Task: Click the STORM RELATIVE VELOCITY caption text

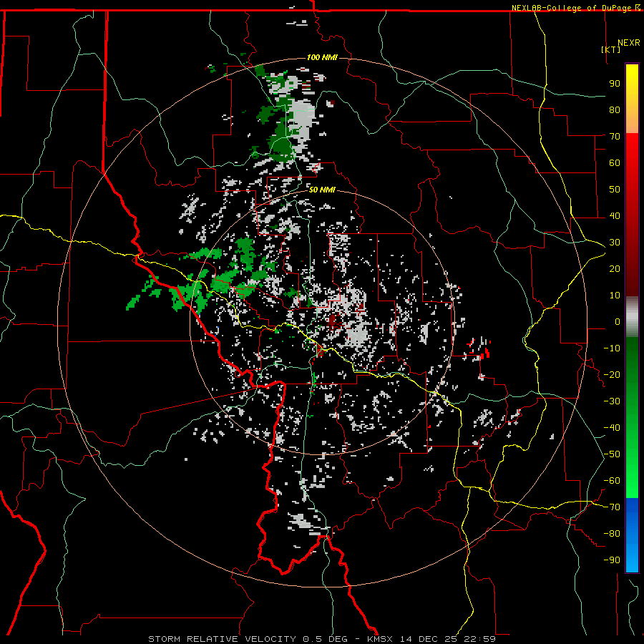Action: coord(222,639)
